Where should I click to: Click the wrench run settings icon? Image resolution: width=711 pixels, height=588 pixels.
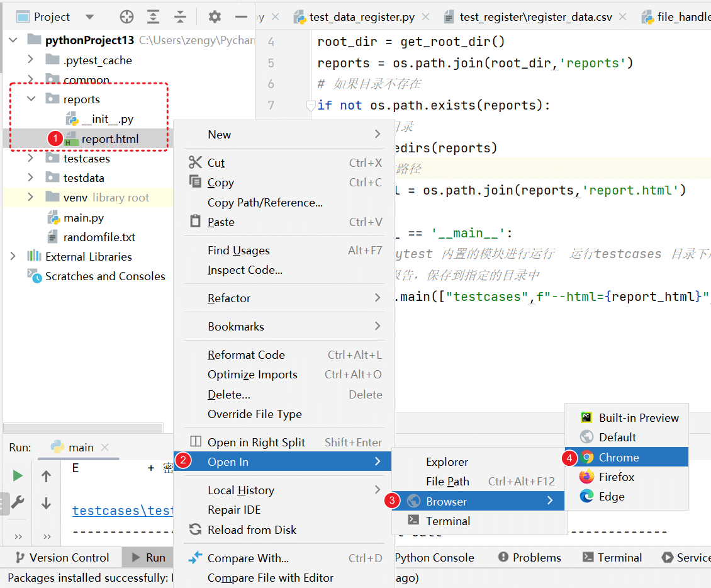pos(18,502)
